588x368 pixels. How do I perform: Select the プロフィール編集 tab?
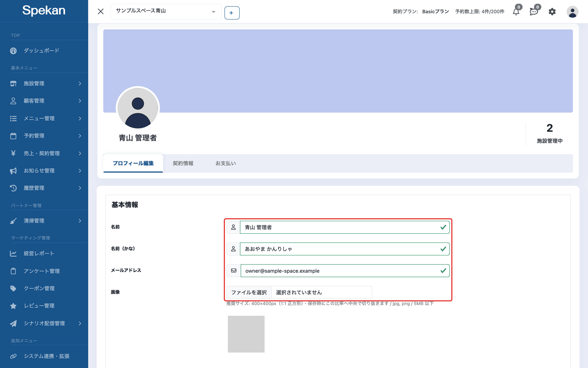pyautogui.click(x=133, y=163)
